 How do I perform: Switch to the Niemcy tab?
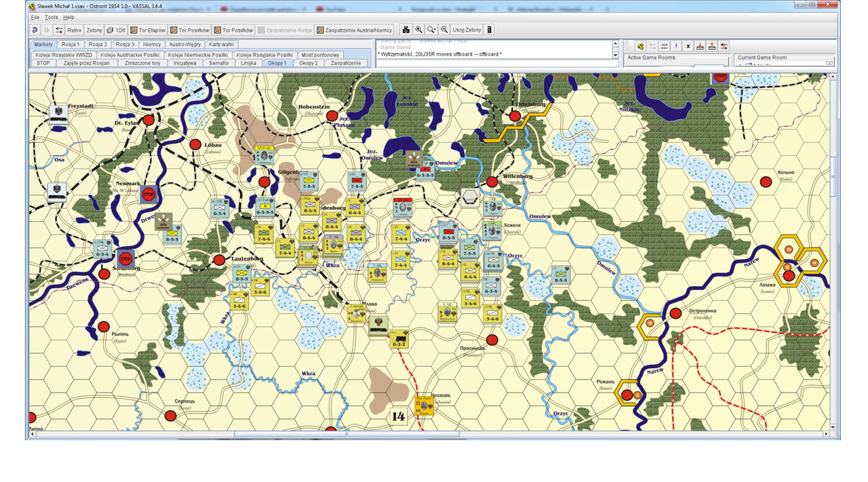[x=152, y=44]
